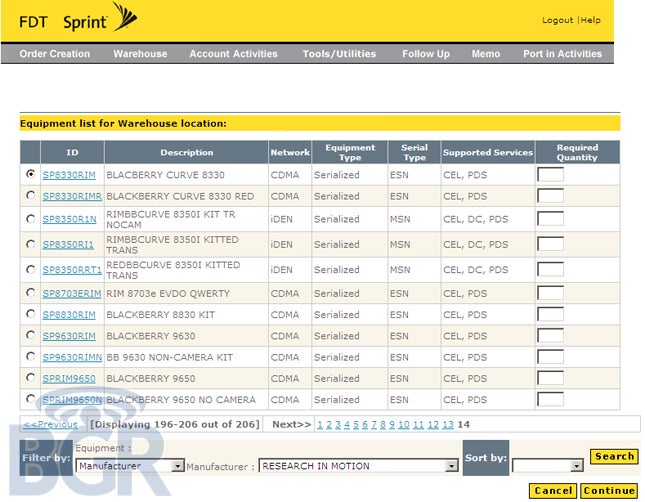Open Follow Up menu

click(x=426, y=54)
